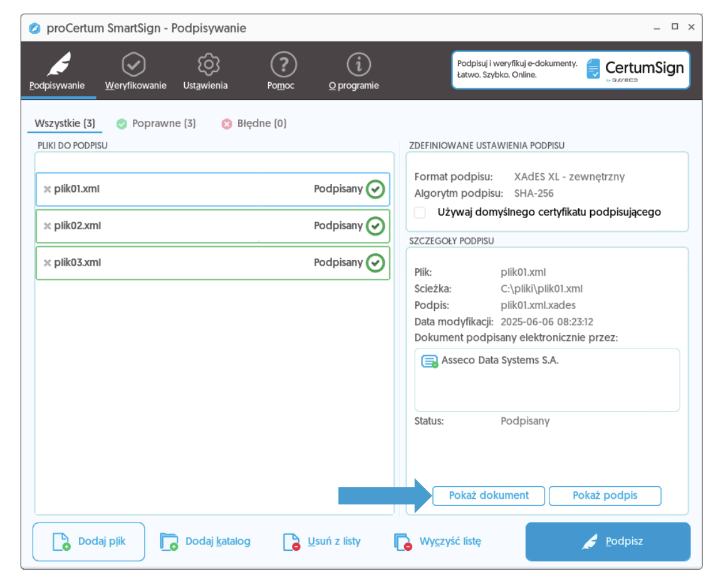This screenshot has width=728, height=579.
Task: Switch to Poprawne (3) tab
Action: coord(157,123)
